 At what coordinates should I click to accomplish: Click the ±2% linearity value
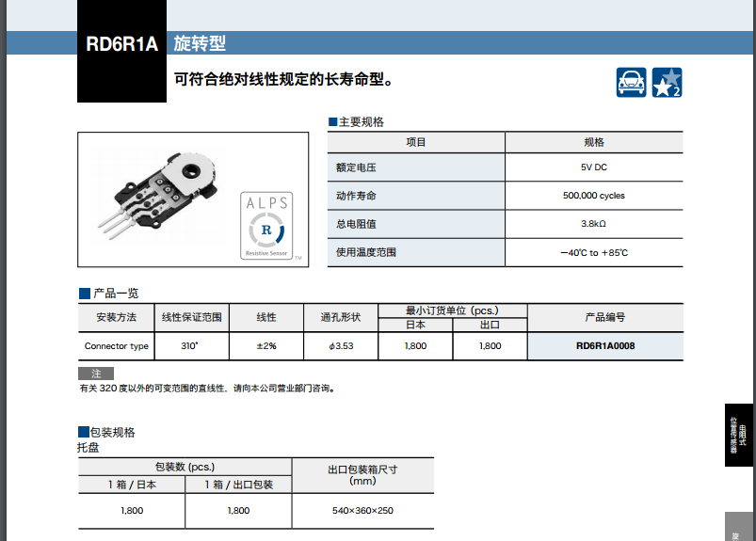click(x=266, y=346)
